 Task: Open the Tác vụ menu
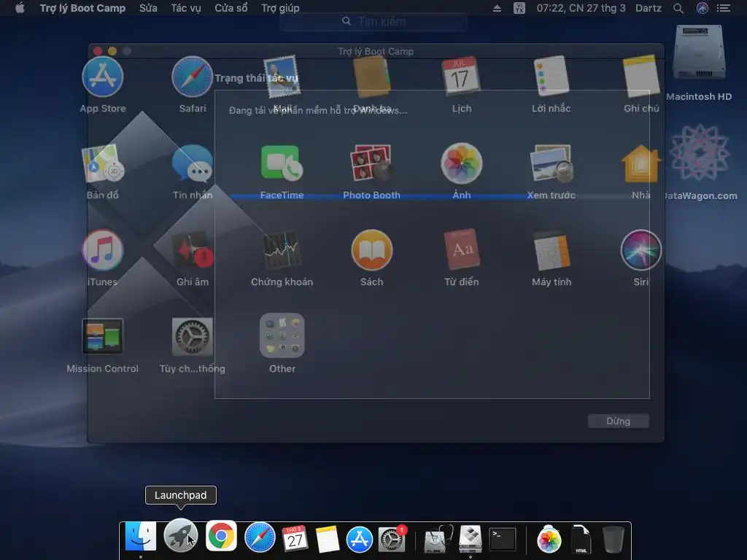tap(186, 8)
